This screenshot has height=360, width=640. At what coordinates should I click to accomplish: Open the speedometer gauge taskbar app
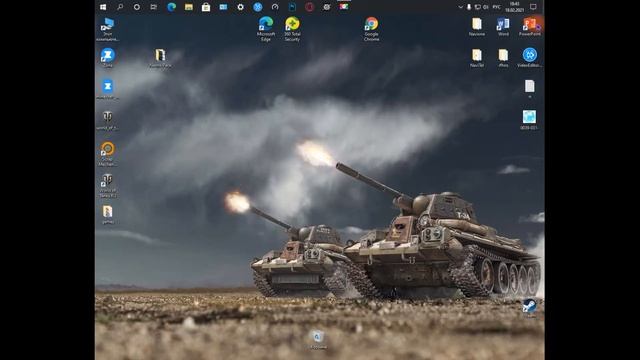point(275,7)
